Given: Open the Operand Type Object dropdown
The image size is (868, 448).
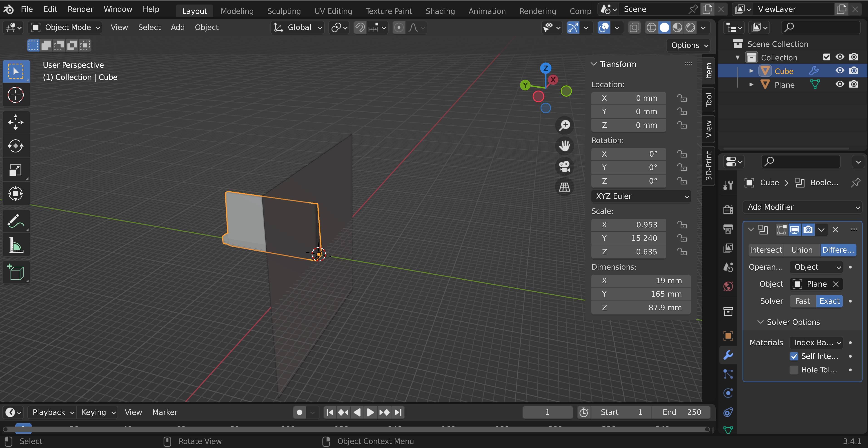Looking at the screenshot, I should pyautogui.click(x=816, y=267).
